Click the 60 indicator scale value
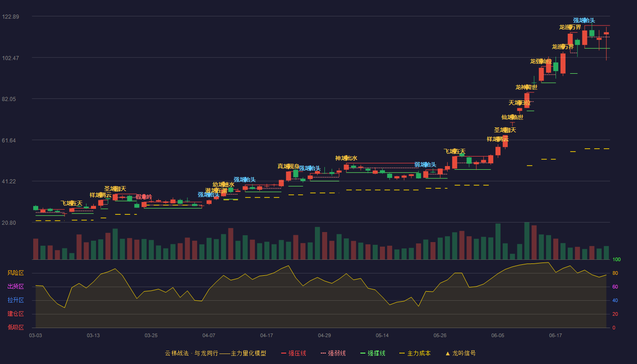Viewport: 637px width, 364px height. [x=615, y=287]
